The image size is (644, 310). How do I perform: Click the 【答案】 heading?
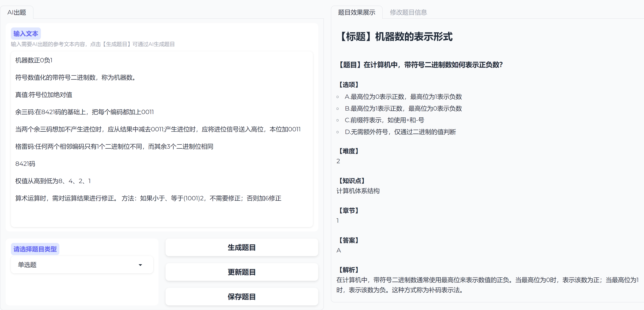(349, 240)
